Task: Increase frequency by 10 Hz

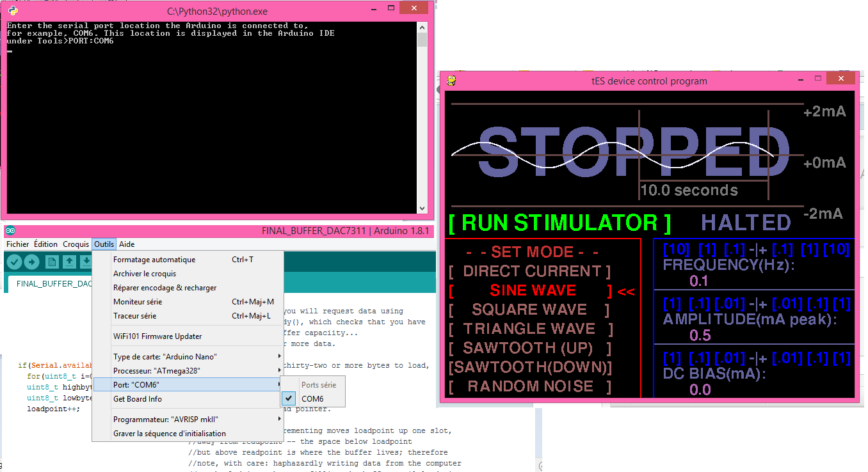Action: point(836,249)
